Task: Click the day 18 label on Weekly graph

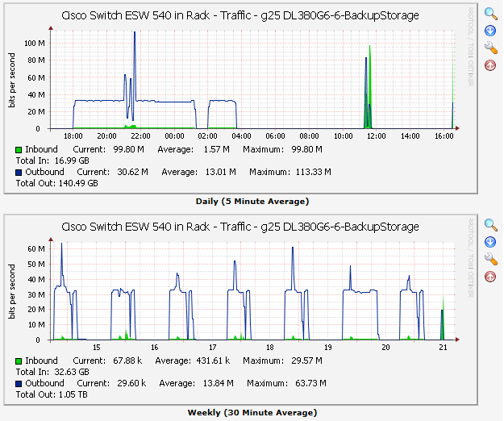Action: [x=269, y=347]
